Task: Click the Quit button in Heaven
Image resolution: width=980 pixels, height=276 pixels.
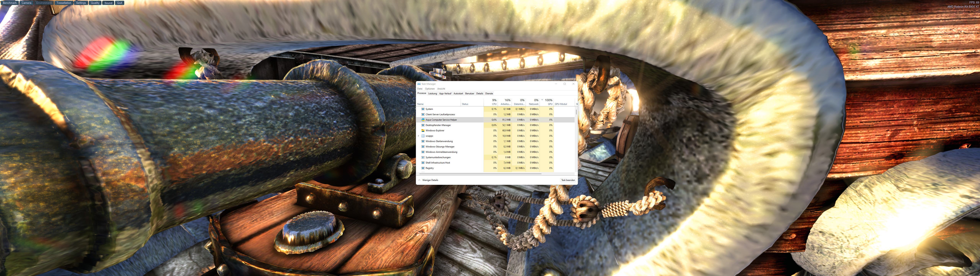Action: (x=119, y=3)
